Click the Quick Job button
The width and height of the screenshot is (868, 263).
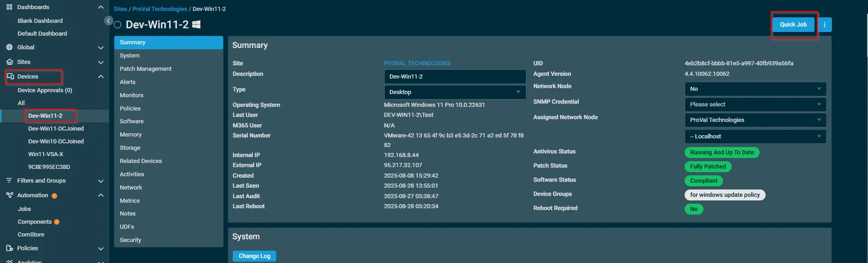pyautogui.click(x=793, y=25)
